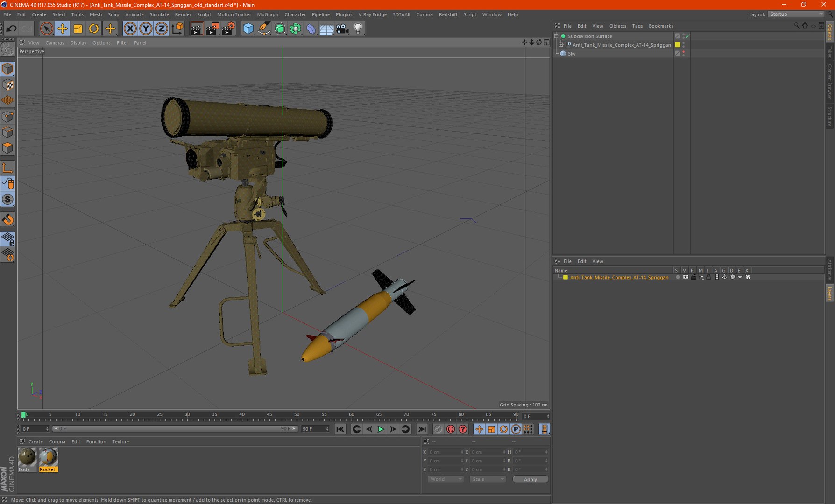Click Record Active Objects button
835x504 pixels.
pos(438,429)
